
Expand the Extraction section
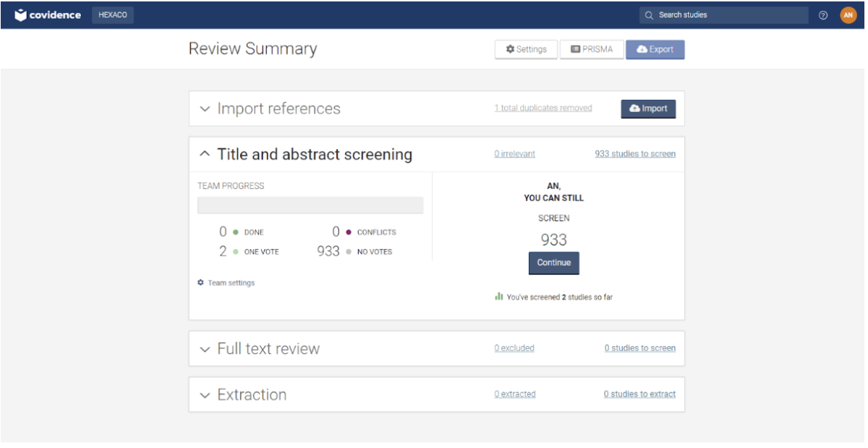click(205, 395)
